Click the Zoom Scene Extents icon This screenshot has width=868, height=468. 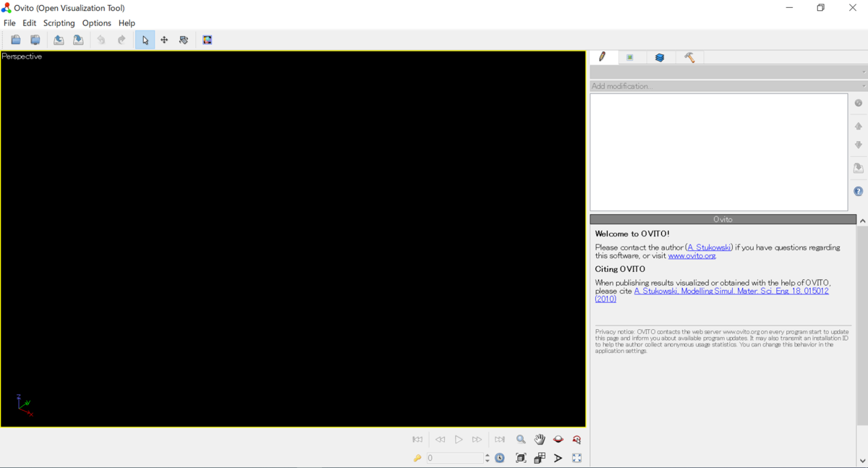pos(521,458)
